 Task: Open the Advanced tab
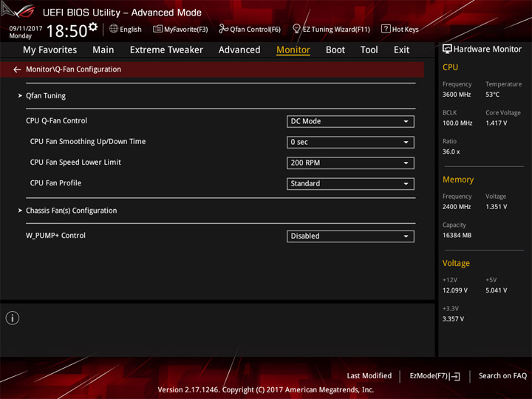click(x=239, y=50)
